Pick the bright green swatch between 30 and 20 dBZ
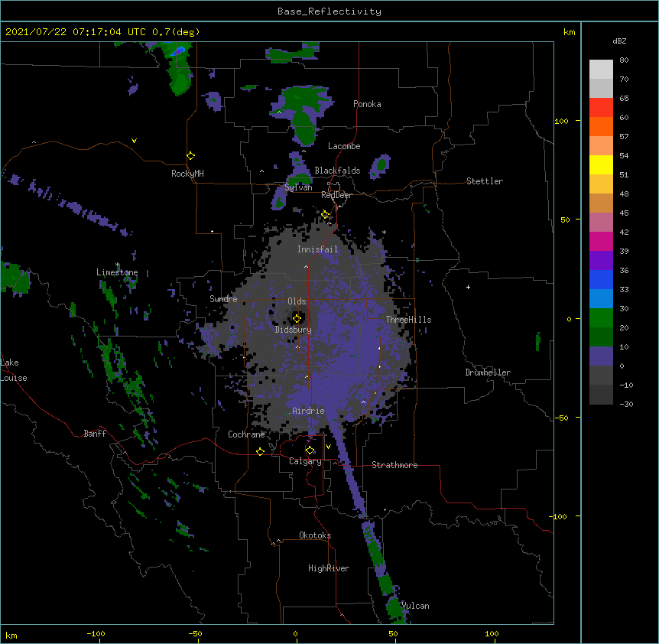This screenshot has width=659, height=644. (x=601, y=318)
